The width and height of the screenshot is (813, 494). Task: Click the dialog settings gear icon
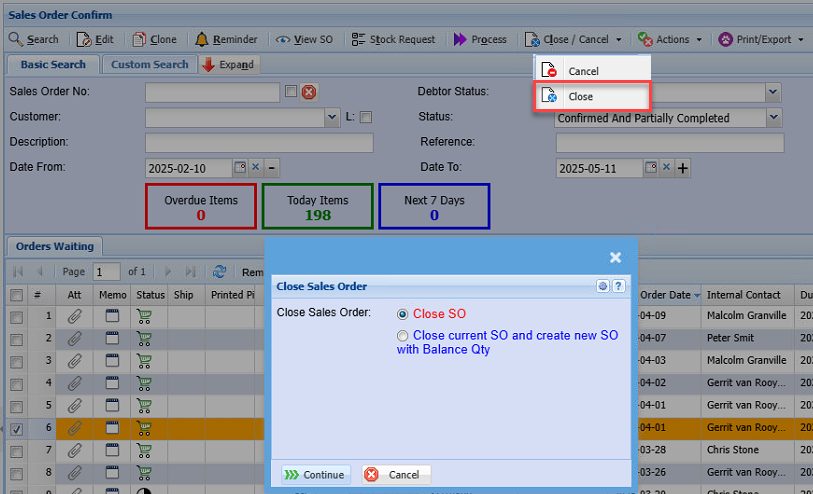click(602, 286)
